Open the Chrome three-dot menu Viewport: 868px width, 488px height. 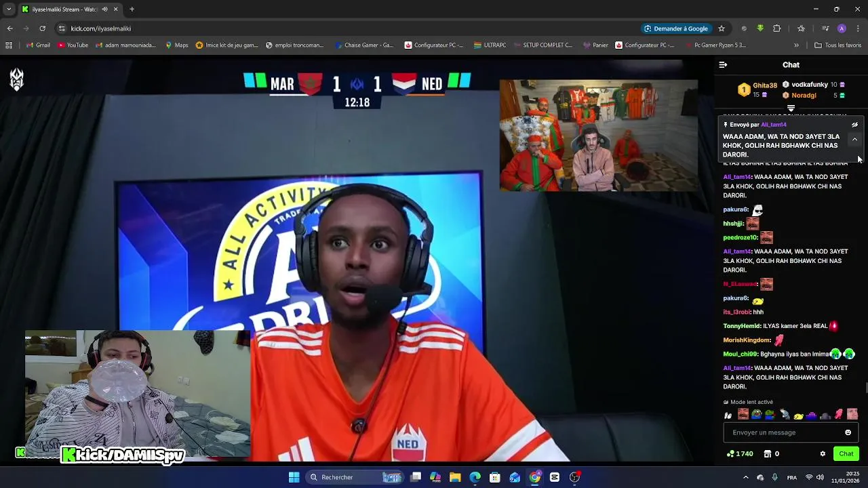tap(859, 28)
